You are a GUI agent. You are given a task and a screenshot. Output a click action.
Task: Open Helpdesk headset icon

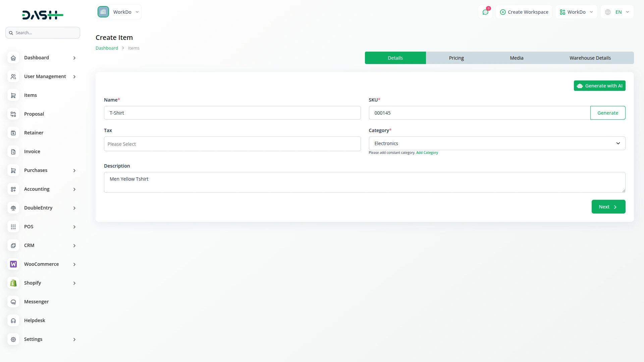click(13, 321)
